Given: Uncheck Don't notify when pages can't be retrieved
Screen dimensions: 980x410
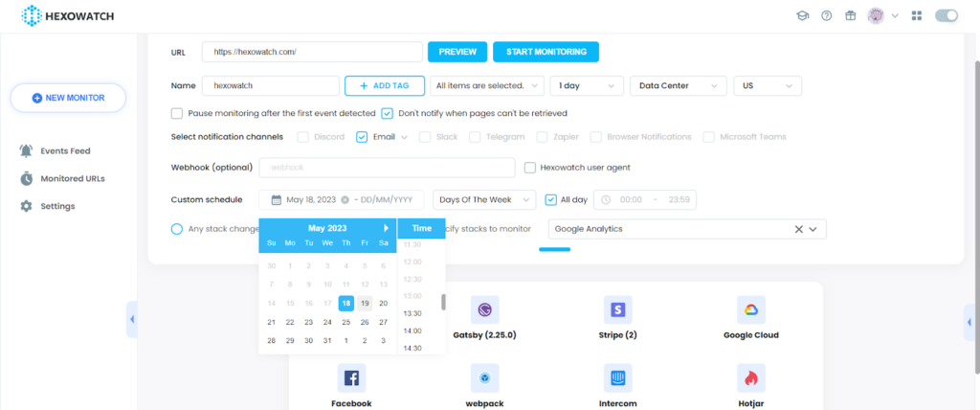Looking at the screenshot, I should coord(388,113).
